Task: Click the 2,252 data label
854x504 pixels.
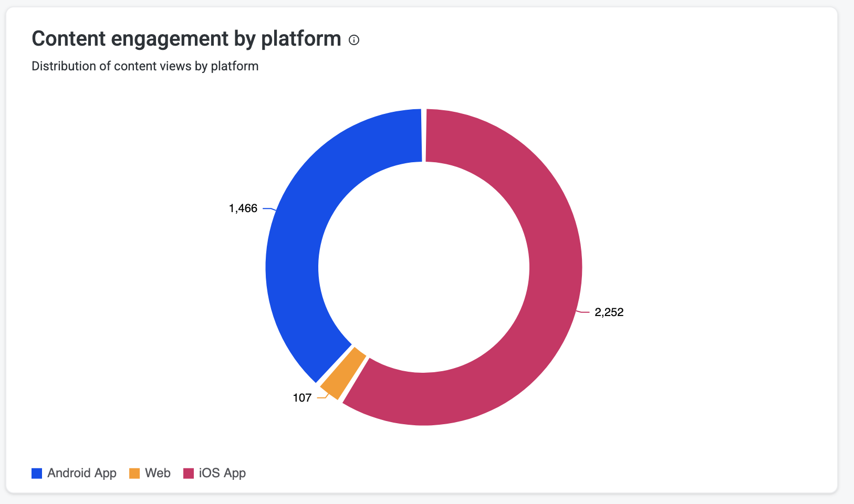Action: [609, 312]
